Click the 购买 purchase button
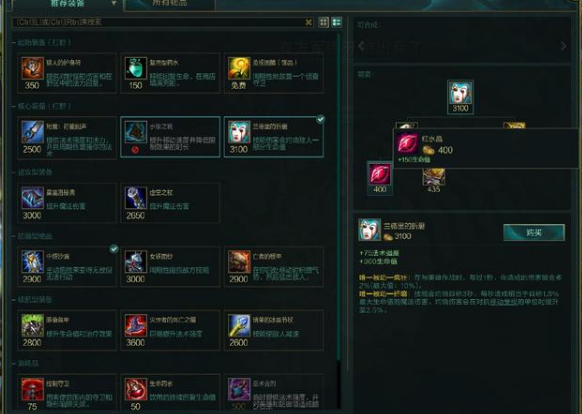 point(534,232)
